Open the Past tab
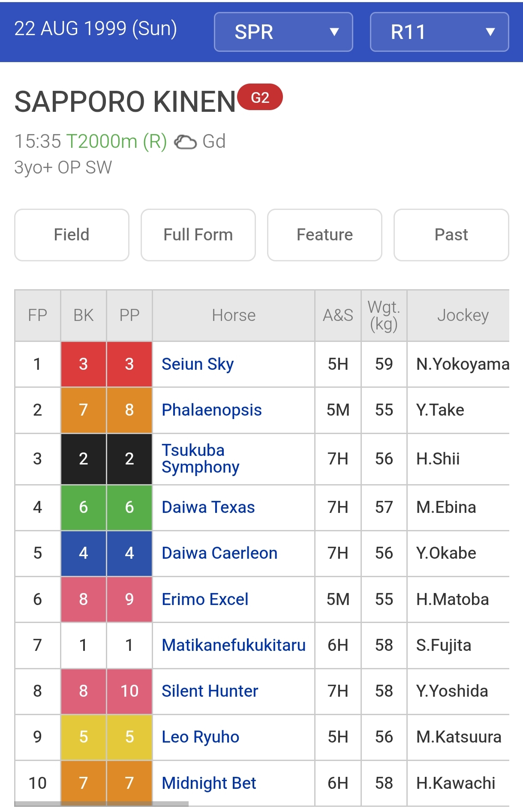The width and height of the screenshot is (523, 812). tap(451, 235)
